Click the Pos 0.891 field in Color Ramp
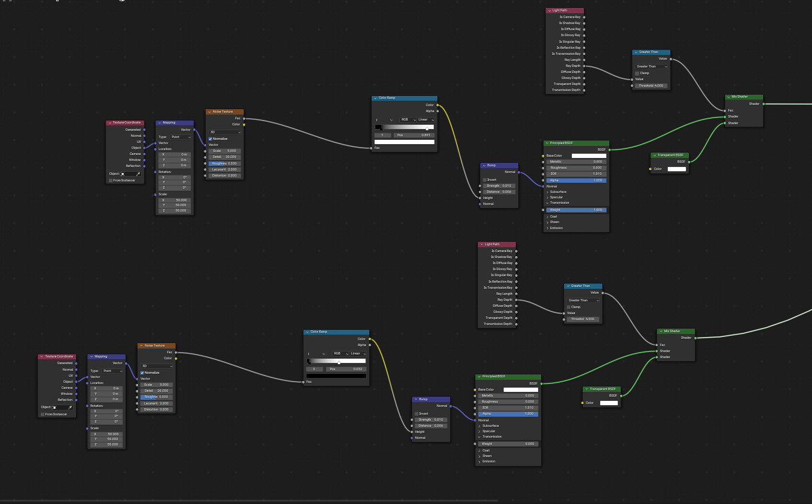Viewport: 812px width, 504px height. 414,135
